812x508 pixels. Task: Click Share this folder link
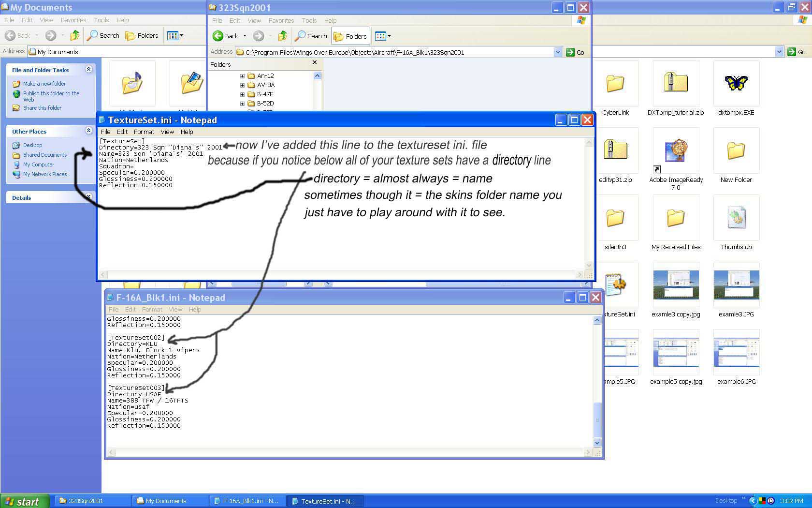(x=42, y=108)
